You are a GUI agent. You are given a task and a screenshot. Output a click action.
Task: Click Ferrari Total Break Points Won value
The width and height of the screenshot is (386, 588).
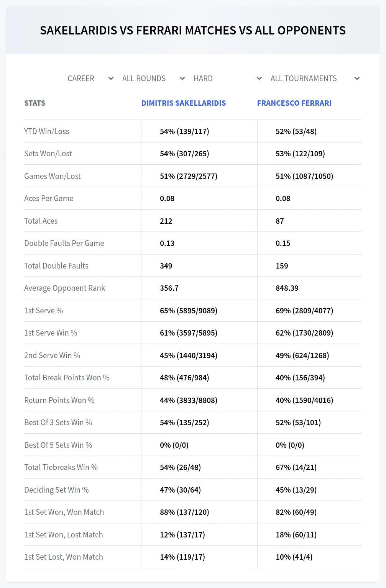pos(300,378)
